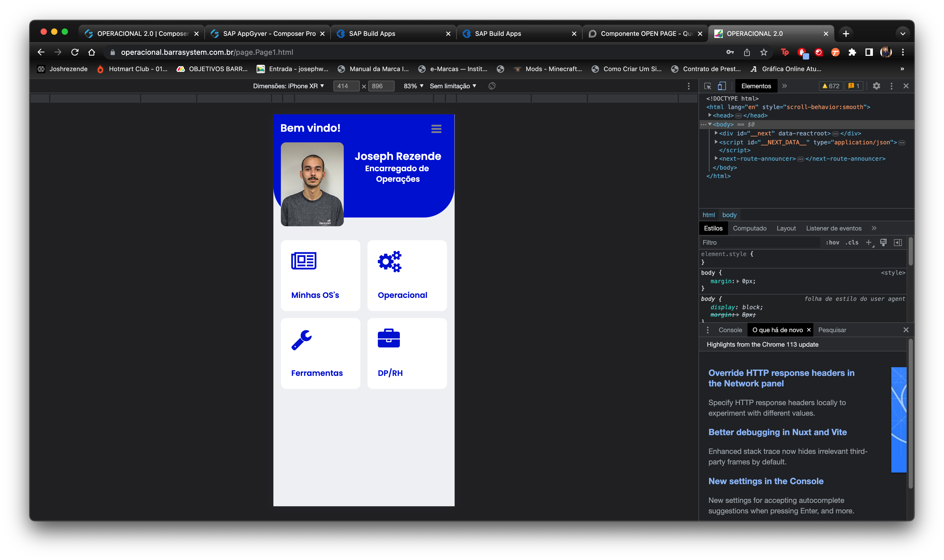The image size is (944, 560).
Task: Open the Pesquisar drawer tab
Action: coord(832,330)
